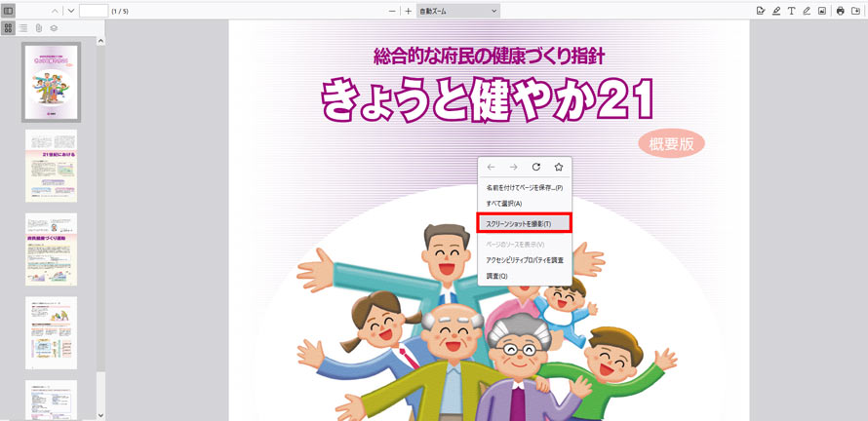
Task: Show thumbnails view in sidebar
Action: click(x=9, y=27)
